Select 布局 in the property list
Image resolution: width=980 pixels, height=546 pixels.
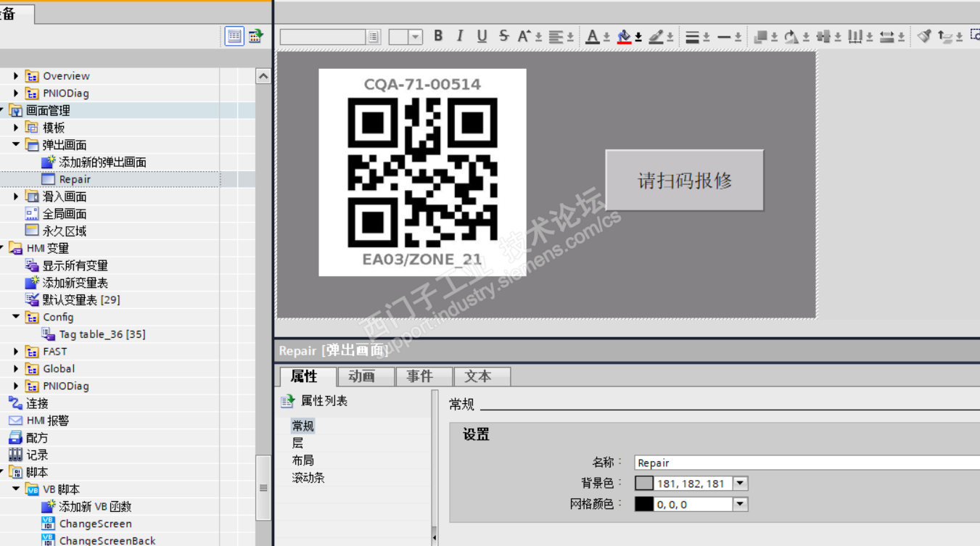point(303,460)
